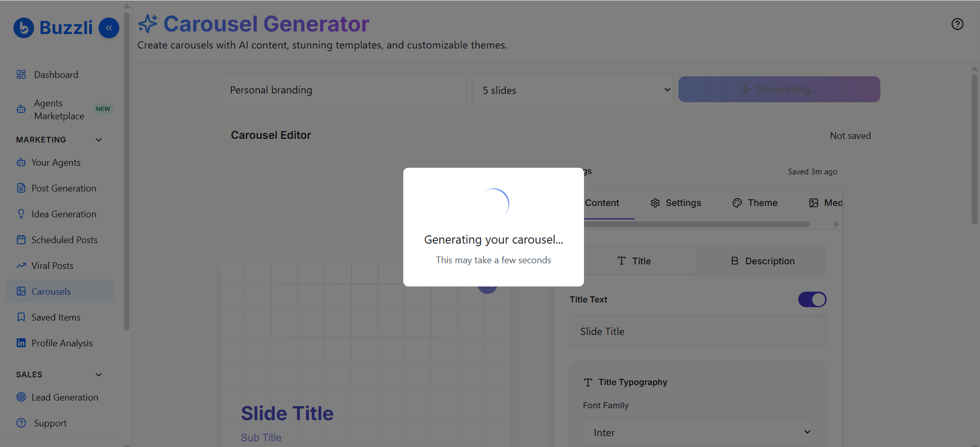Open Saved Items in the sidebar

[x=60, y=317]
